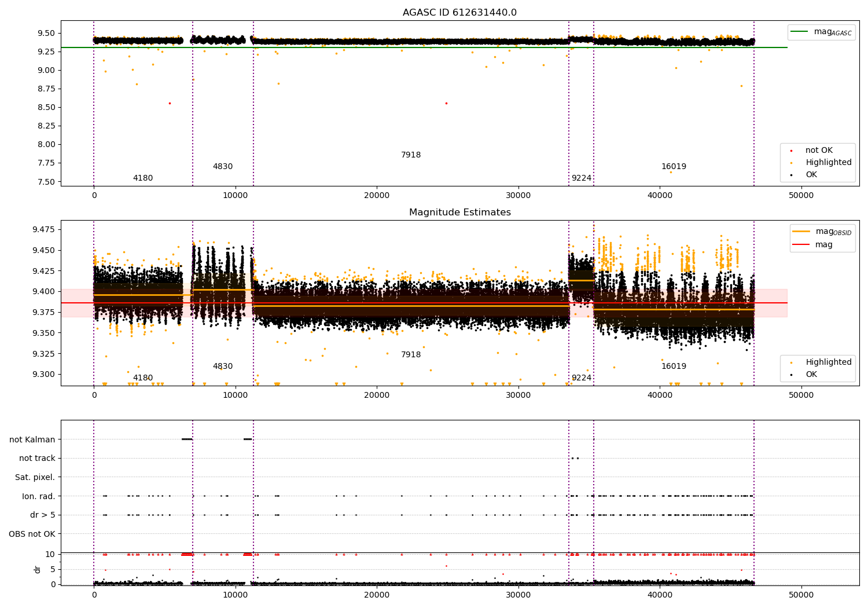Click '7918' in the Magnitude Estimates plot

411,355
